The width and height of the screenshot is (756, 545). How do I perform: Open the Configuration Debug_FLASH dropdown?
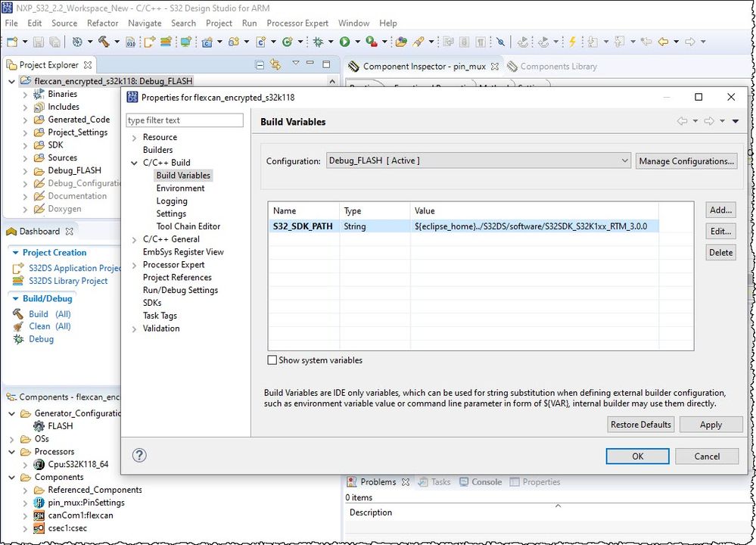coord(478,160)
